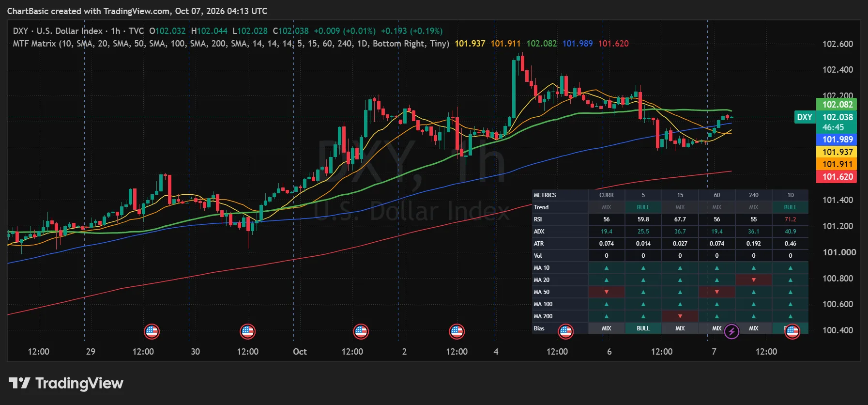
Task: Click the red down arrow in MA 50 60 cell
Action: (x=717, y=292)
